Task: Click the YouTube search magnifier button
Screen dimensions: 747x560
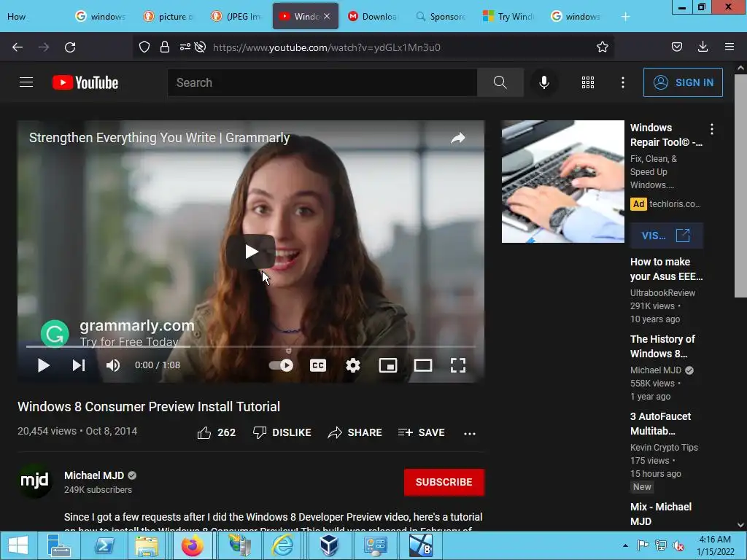Action: [500, 82]
